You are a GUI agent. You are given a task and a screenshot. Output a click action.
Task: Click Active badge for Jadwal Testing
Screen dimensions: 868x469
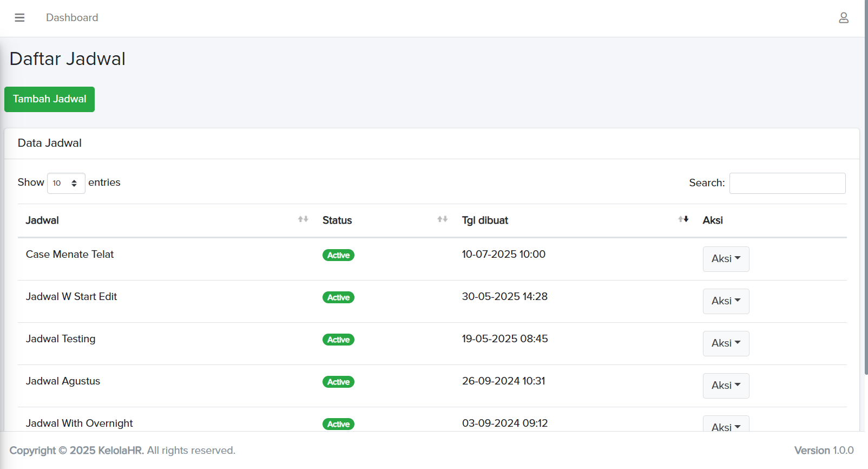coord(338,340)
